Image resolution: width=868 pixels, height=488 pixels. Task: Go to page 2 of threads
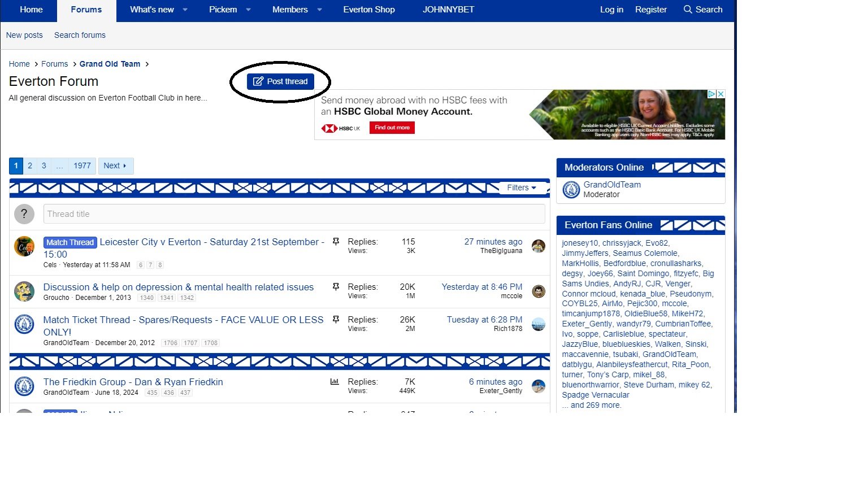[30, 165]
